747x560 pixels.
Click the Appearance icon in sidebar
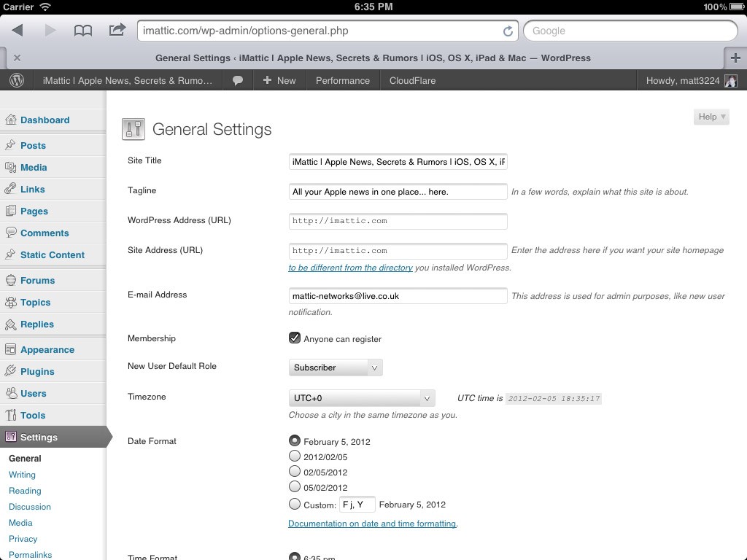pyautogui.click(x=10, y=349)
